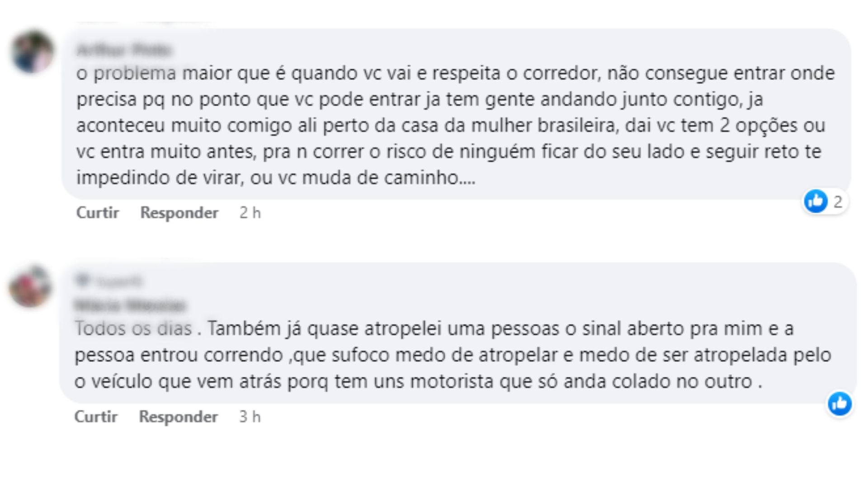Open the first commenter's profile picture
This screenshot has height=488, width=868.
tap(33, 52)
